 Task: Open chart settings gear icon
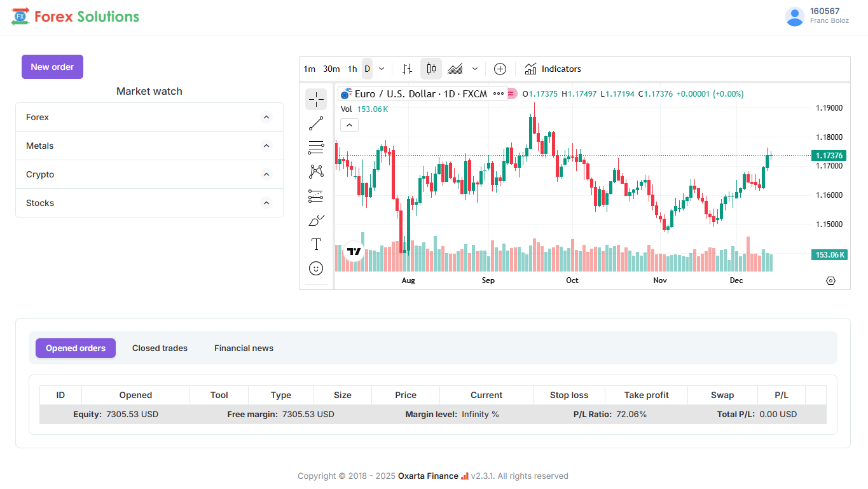(830, 280)
